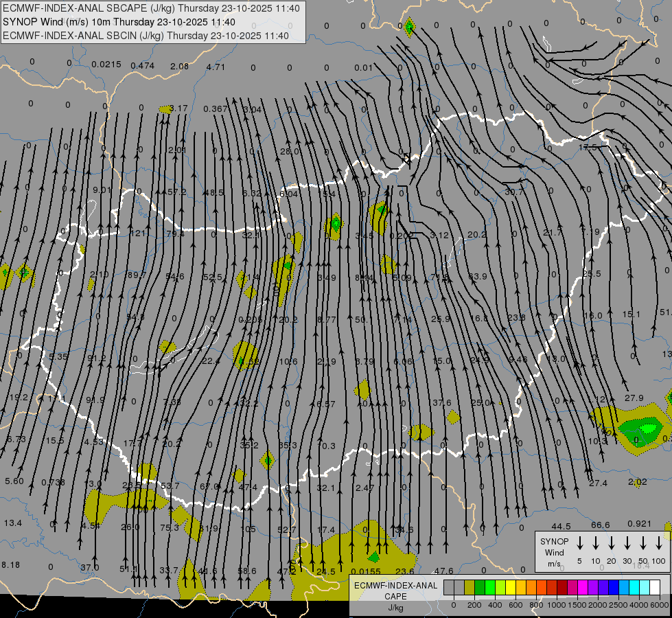Select the dark blue CAPE legend swatch
The image size is (672, 618).
pyautogui.click(x=614, y=588)
